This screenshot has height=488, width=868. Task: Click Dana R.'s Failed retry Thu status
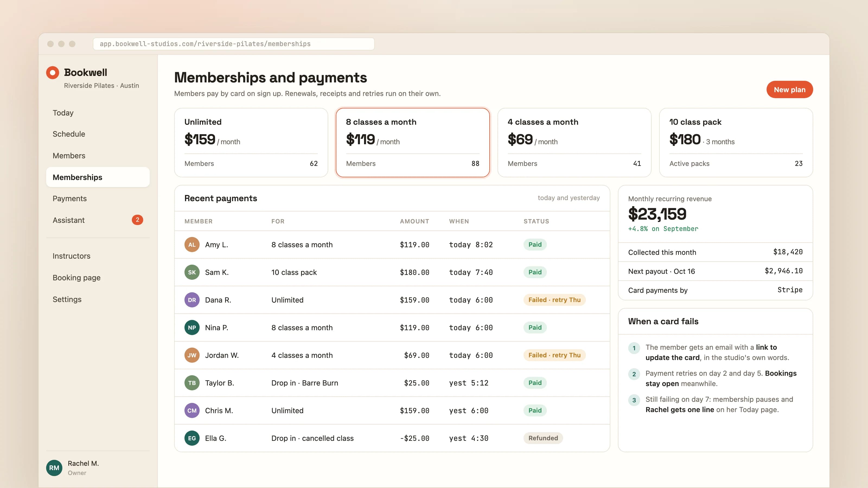coord(554,300)
